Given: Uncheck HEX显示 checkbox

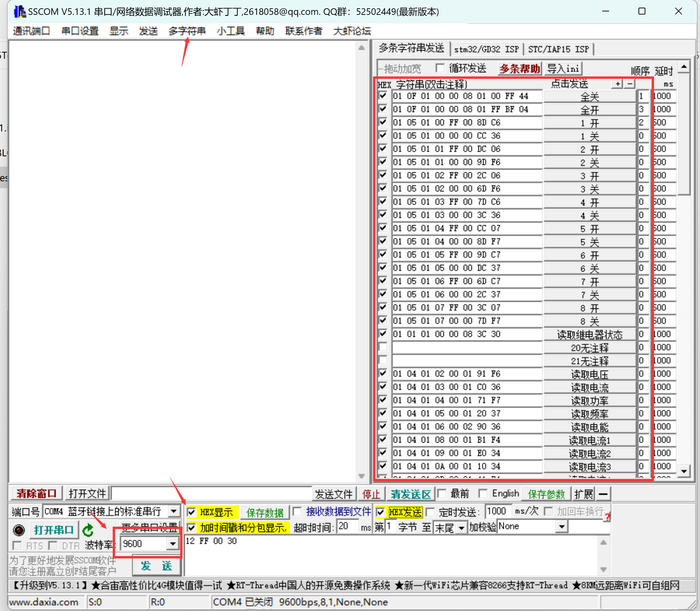Looking at the screenshot, I should pyautogui.click(x=191, y=512).
